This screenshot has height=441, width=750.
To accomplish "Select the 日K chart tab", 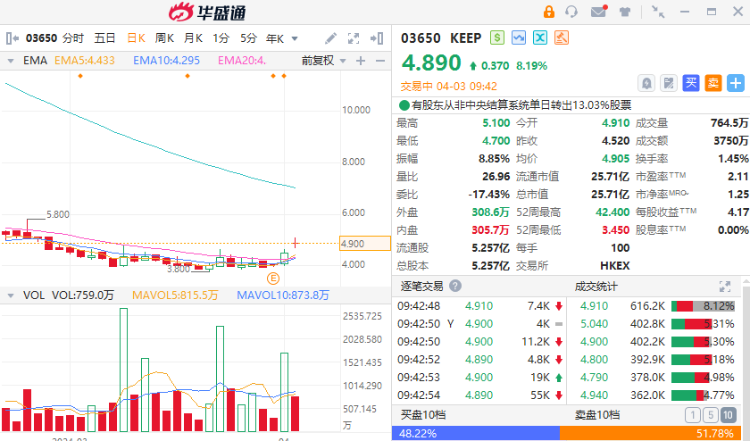I will tap(136, 38).
